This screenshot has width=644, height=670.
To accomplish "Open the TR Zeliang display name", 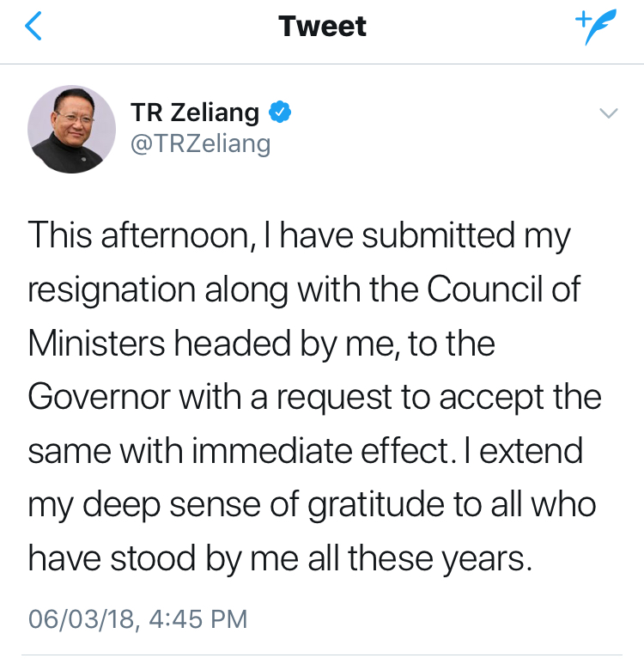I will pyautogui.click(x=194, y=112).
